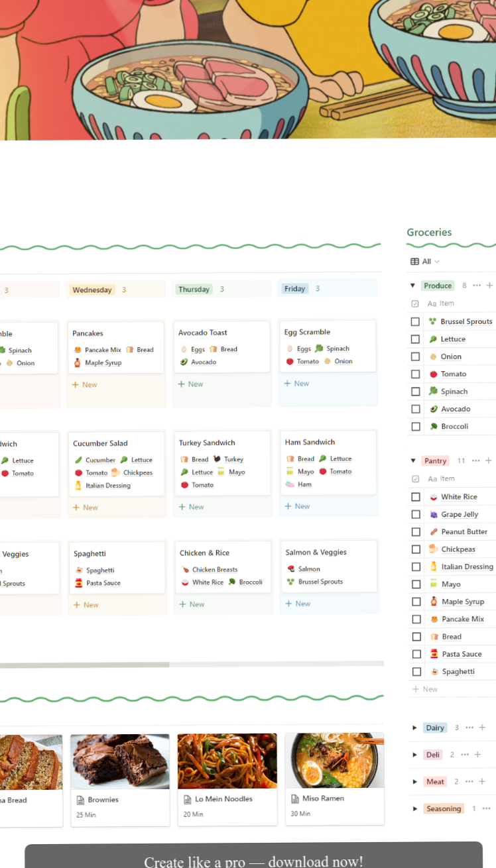Check the Lettuce checkbox in Produce
Image resolution: width=496 pixels, height=868 pixels.
coord(415,339)
